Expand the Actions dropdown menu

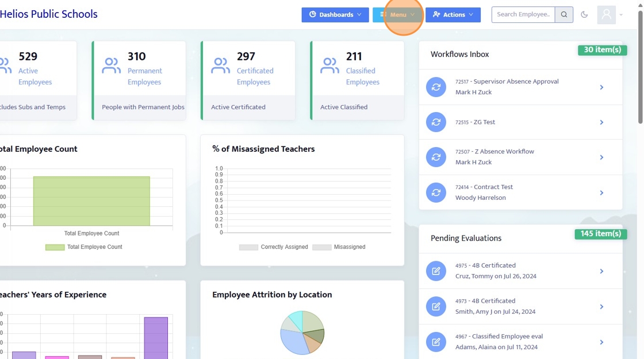click(453, 15)
